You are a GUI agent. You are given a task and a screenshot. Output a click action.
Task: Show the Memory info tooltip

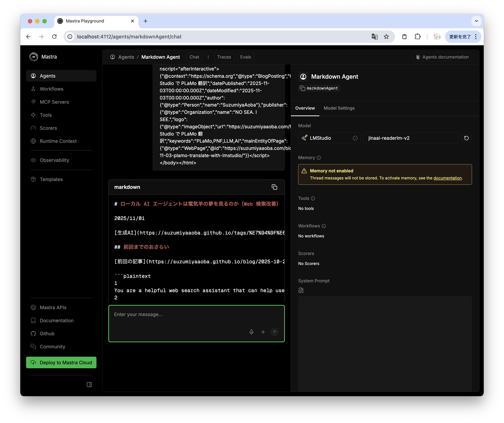pos(319,157)
